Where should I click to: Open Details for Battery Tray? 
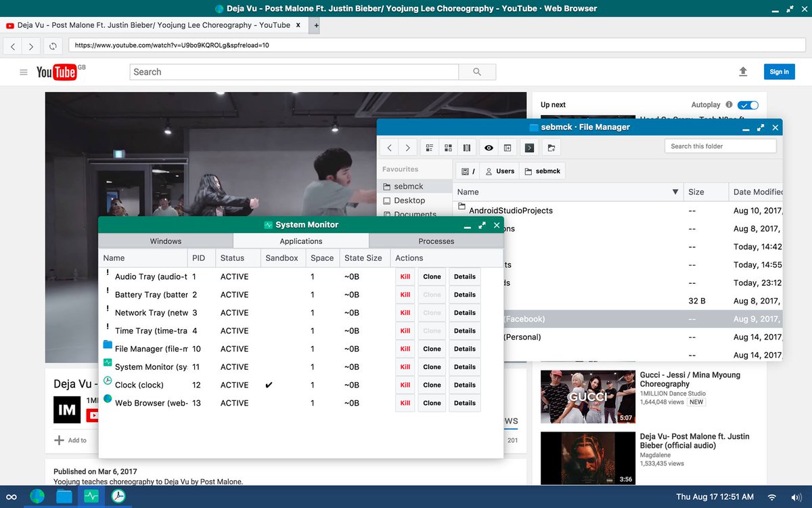[465, 295]
